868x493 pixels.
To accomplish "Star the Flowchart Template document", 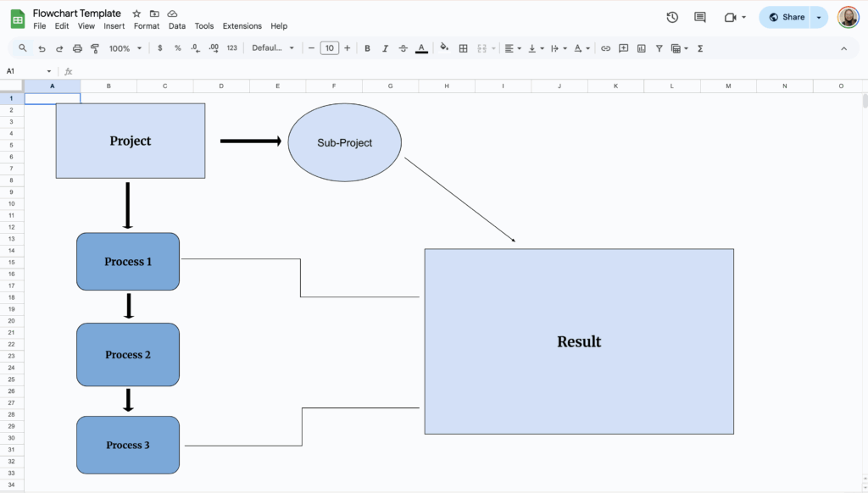I will coord(135,14).
